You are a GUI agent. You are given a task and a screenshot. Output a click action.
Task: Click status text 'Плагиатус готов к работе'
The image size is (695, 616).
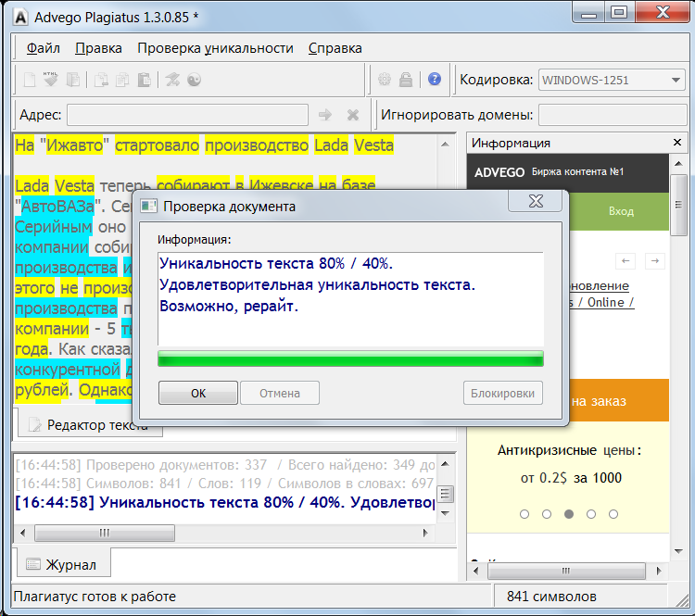95,597
